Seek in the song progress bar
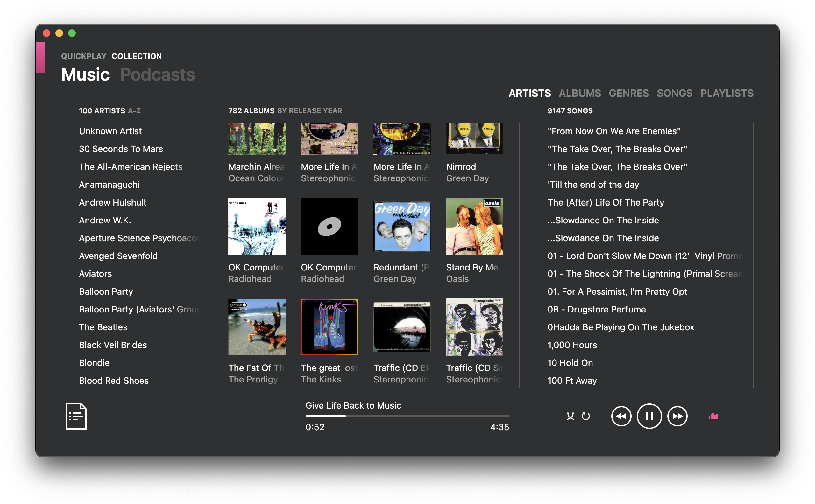 click(x=407, y=416)
